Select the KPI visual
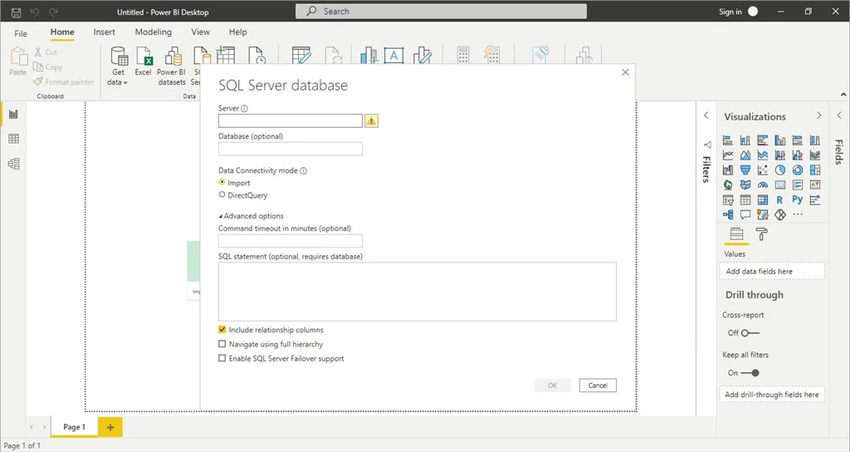 tap(815, 185)
